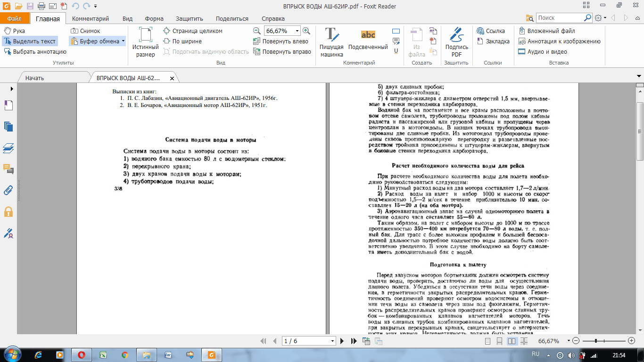Zoom in with the ribbon plus magnifier
This screenshot has width=644, height=362.
(306, 31)
